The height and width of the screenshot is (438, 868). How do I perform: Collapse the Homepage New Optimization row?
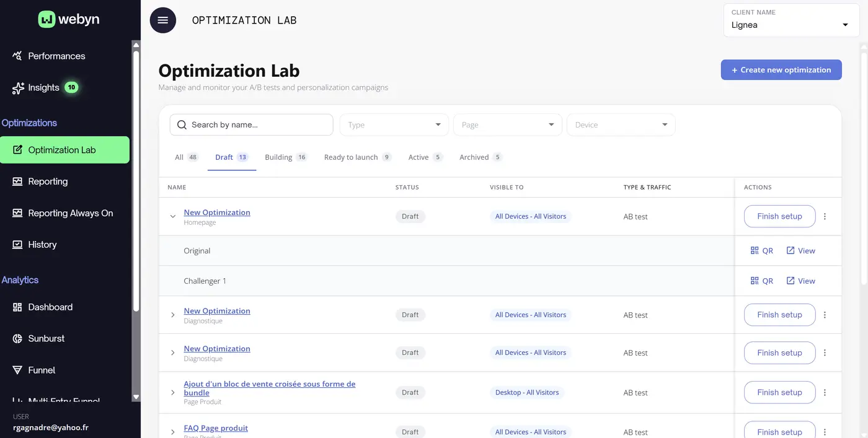(x=173, y=217)
